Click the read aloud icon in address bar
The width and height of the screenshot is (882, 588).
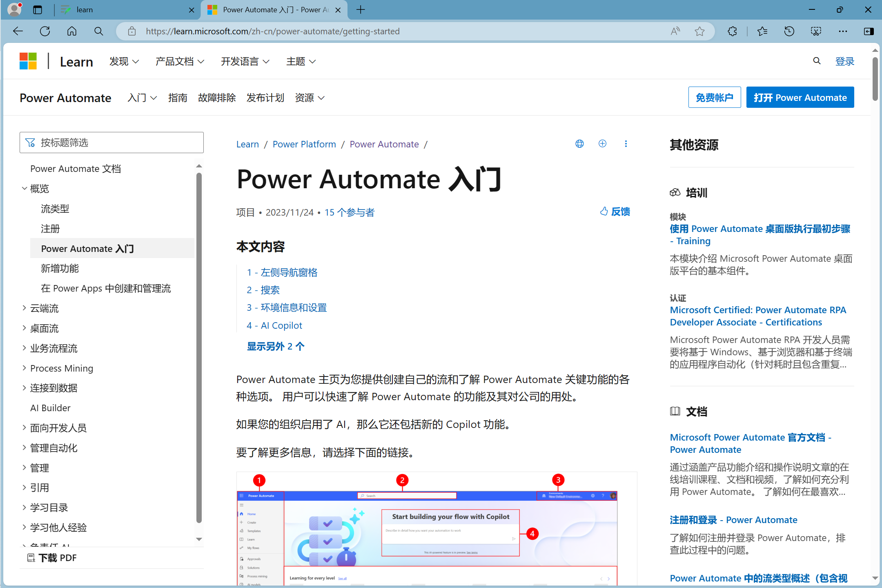pyautogui.click(x=675, y=31)
